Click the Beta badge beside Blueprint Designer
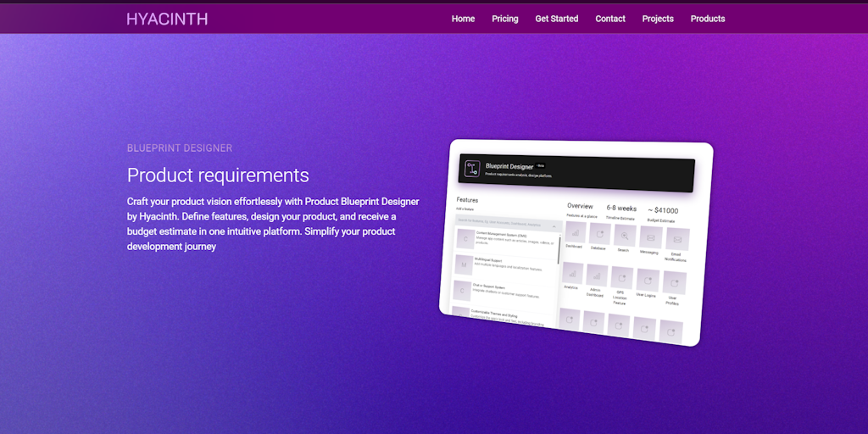The height and width of the screenshot is (434, 868). point(541,165)
